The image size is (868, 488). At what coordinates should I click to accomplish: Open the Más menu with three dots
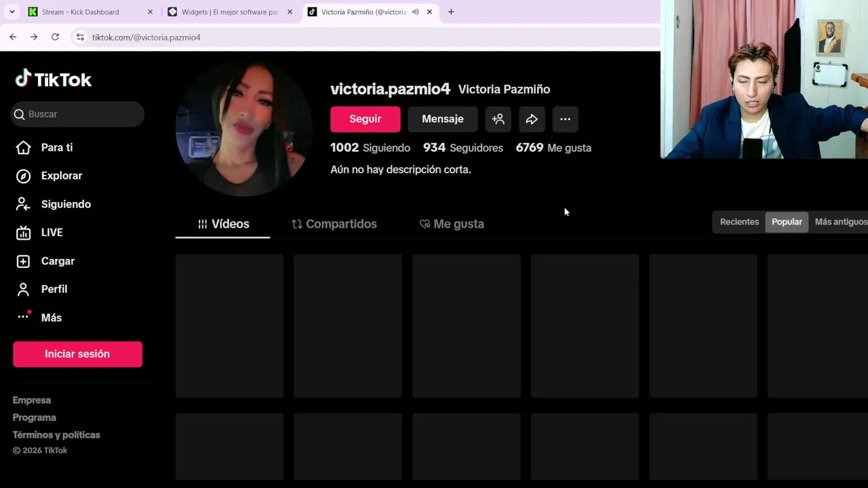(39, 317)
